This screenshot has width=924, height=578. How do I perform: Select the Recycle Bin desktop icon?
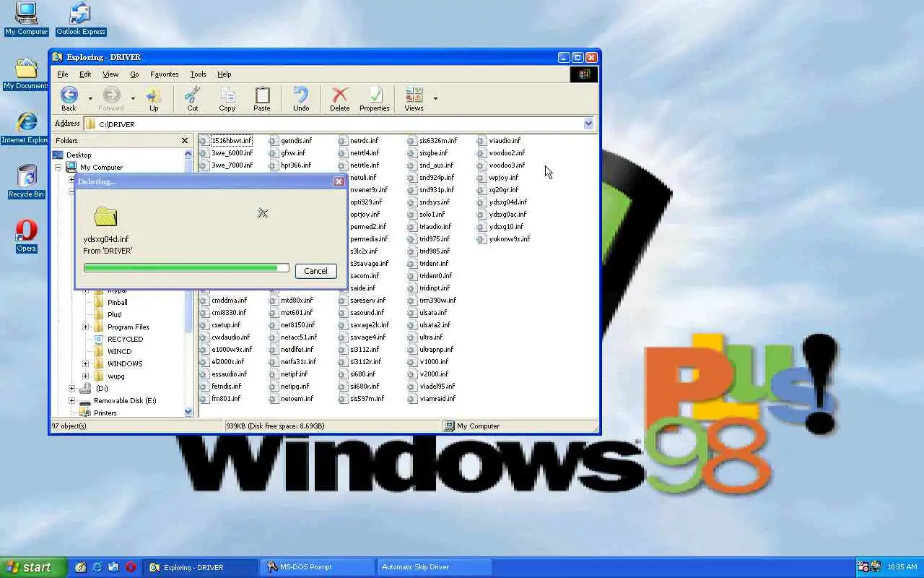[x=27, y=181]
